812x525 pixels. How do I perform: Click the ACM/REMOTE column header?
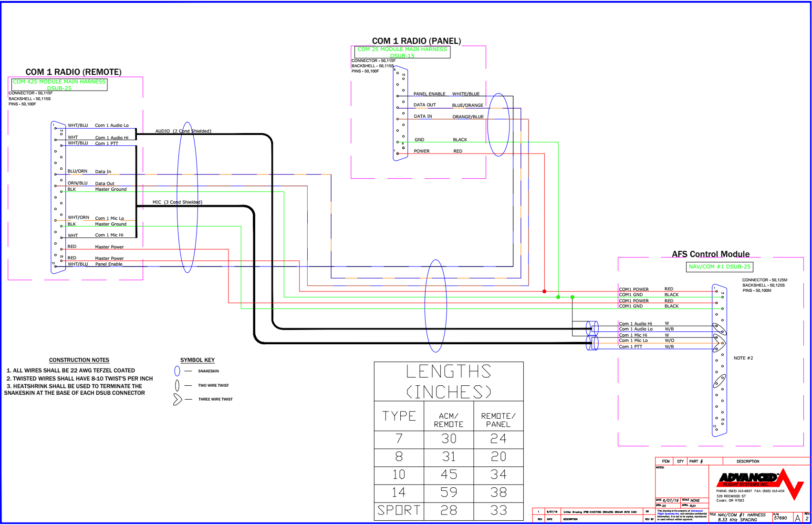pyautogui.click(x=448, y=420)
